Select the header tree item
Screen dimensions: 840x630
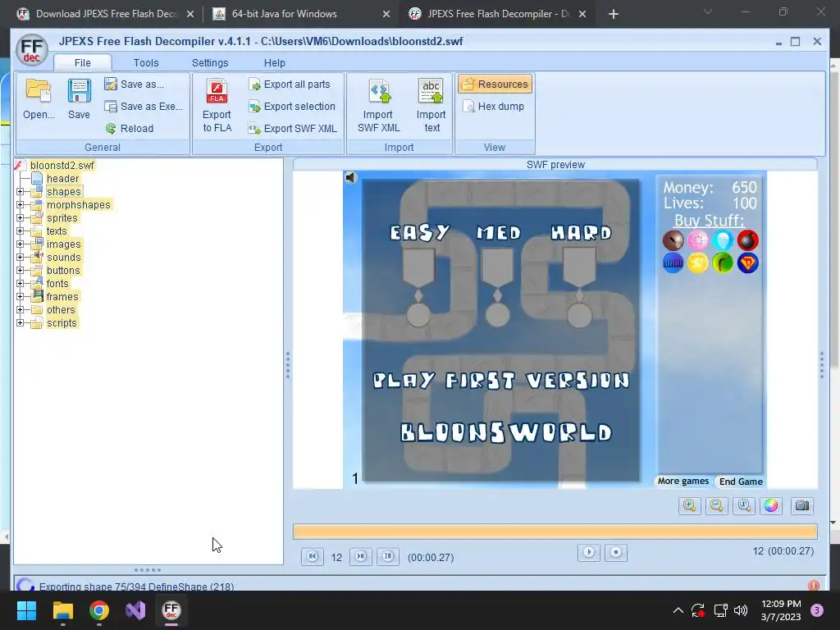[x=62, y=178]
